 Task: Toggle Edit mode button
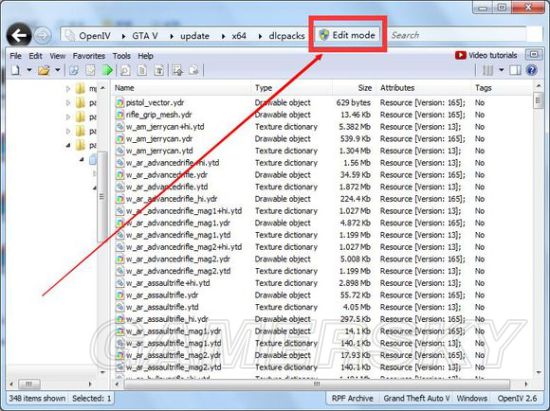tap(347, 35)
